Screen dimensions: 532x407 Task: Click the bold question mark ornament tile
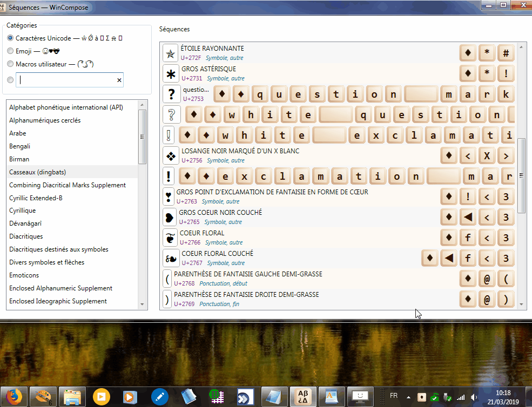tap(171, 94)
